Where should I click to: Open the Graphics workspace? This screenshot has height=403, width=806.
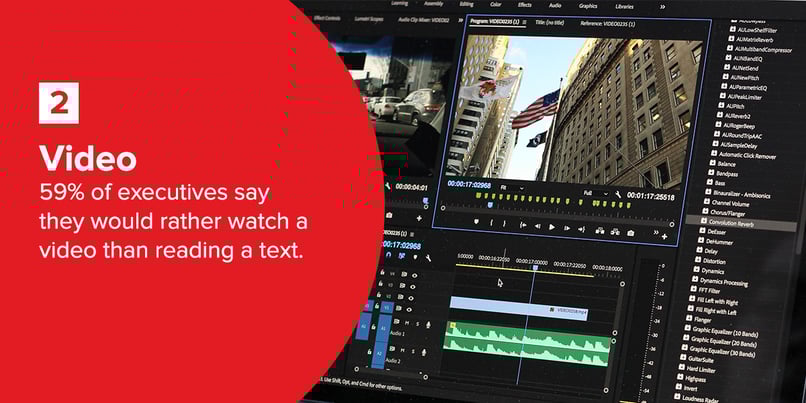(588, 6)
